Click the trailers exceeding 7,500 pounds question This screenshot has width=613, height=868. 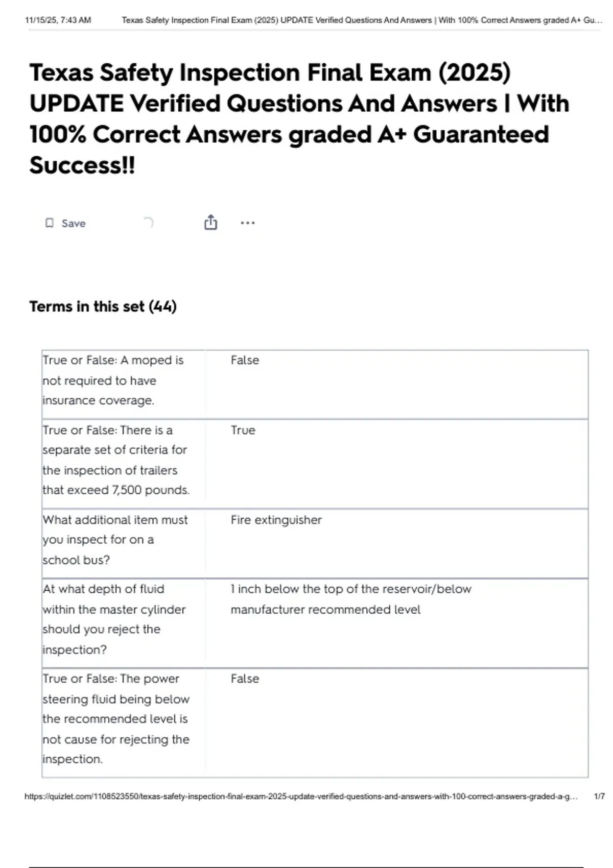(x=116, y=460)
